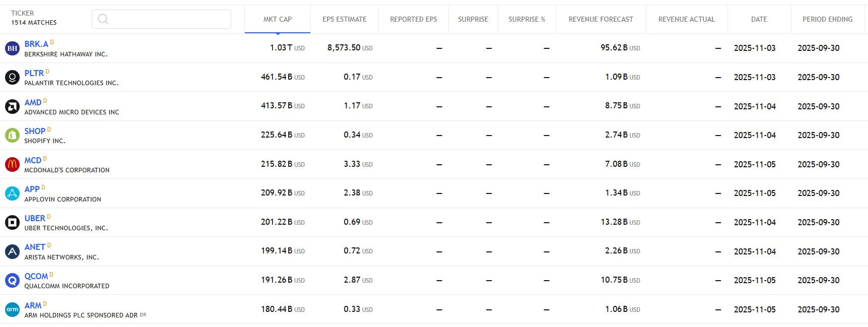
Task: Click the Shopify logo icon
Action: 12,136
